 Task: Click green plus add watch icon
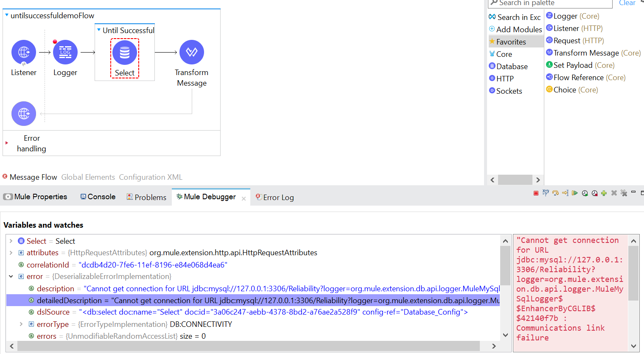click(x=604, y=193)
